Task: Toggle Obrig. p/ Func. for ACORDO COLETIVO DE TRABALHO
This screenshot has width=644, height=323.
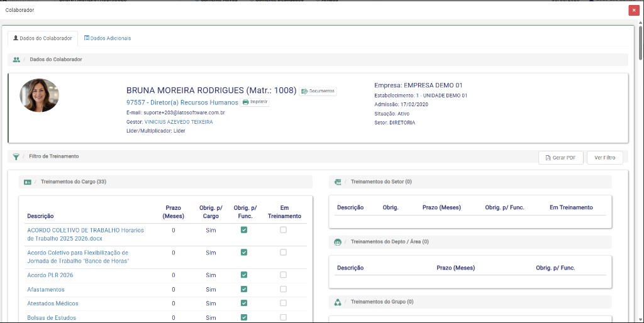Action: [244, 230]
